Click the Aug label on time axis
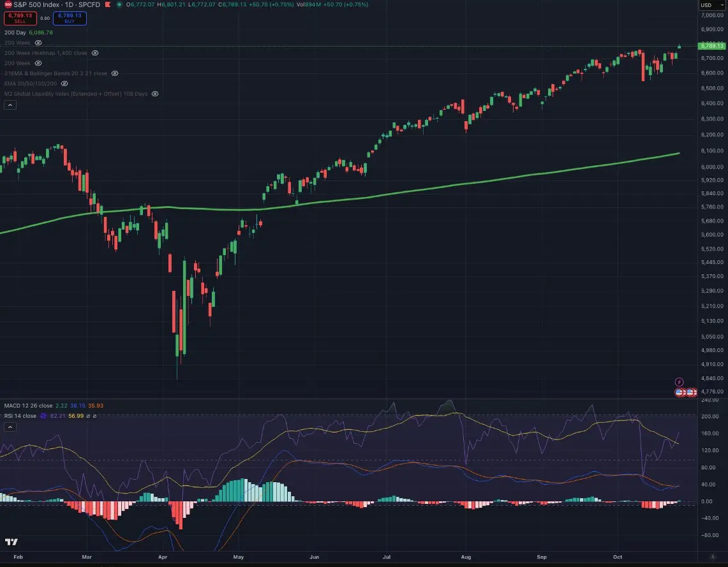 point(466,557)
